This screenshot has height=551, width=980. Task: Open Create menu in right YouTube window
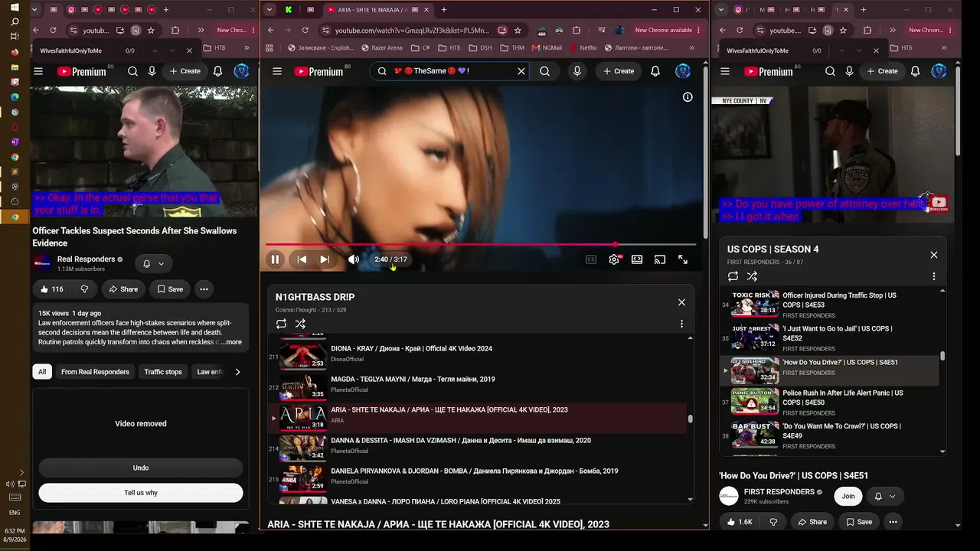pos(882,71)
